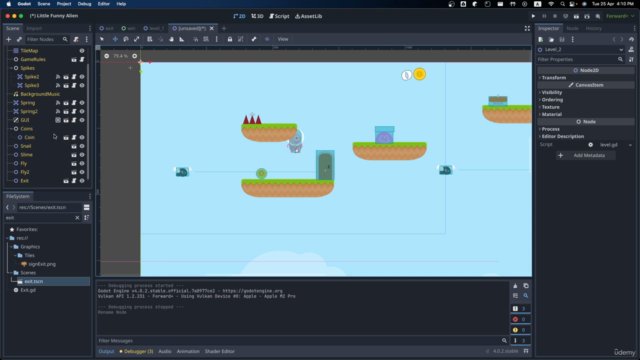Create a new resource in Inspector
The height and width of the screenshot is (360, 640).
tap(541, 39)
